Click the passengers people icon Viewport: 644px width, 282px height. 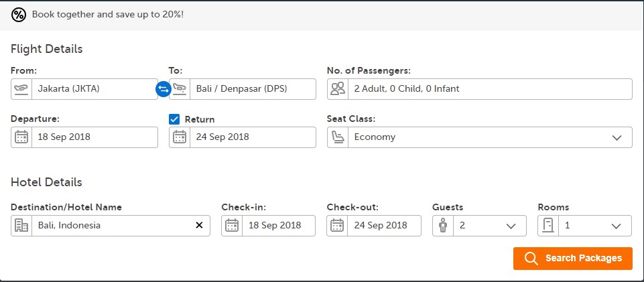pyautogui.click(x=338, y=88)
